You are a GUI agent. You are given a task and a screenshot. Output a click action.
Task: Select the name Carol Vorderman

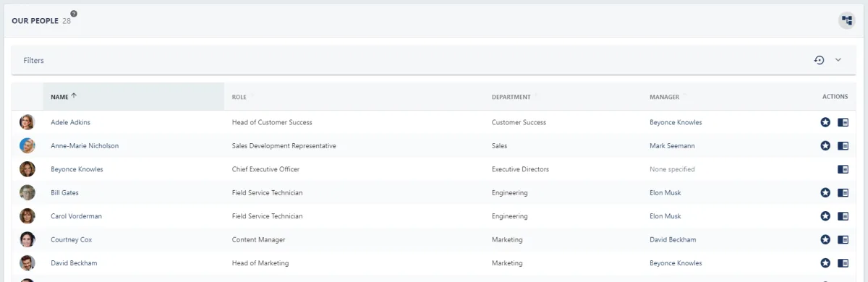pyautogui.click(x=76, y=216)
